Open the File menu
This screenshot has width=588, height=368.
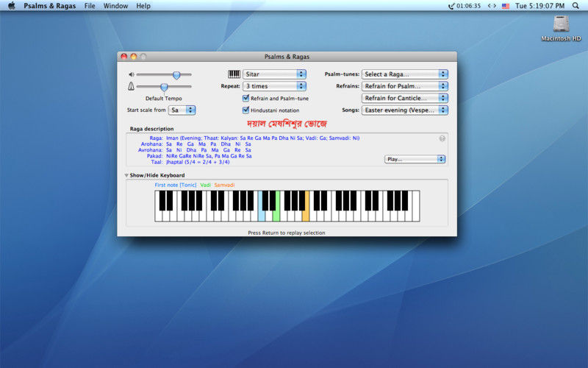90,6
